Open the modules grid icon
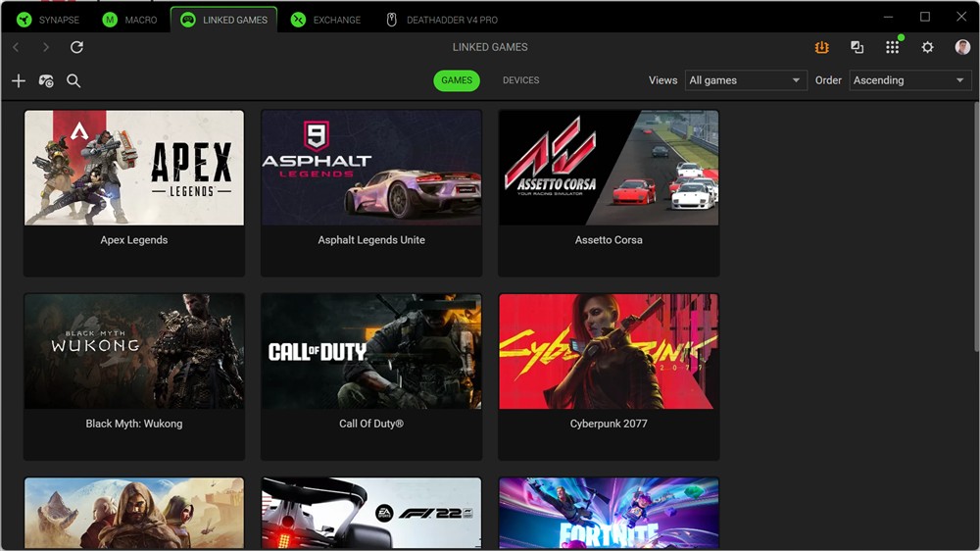 [892, 47]
